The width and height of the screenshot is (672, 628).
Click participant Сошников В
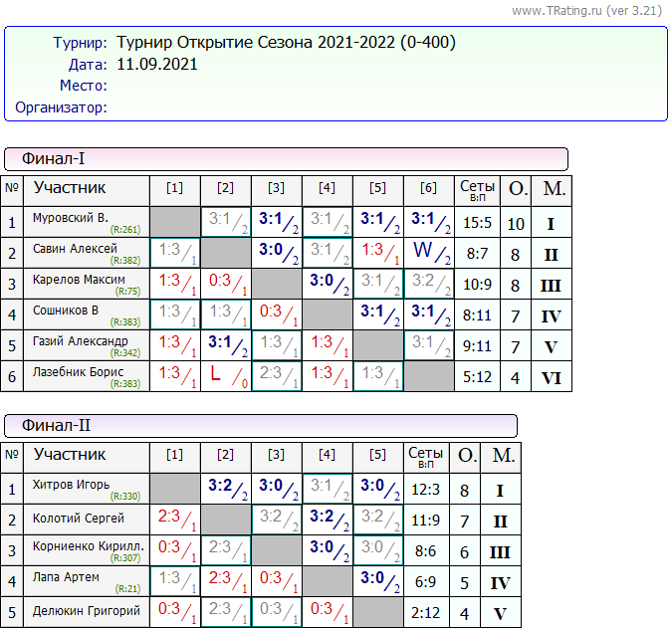[x=67, y=311]
